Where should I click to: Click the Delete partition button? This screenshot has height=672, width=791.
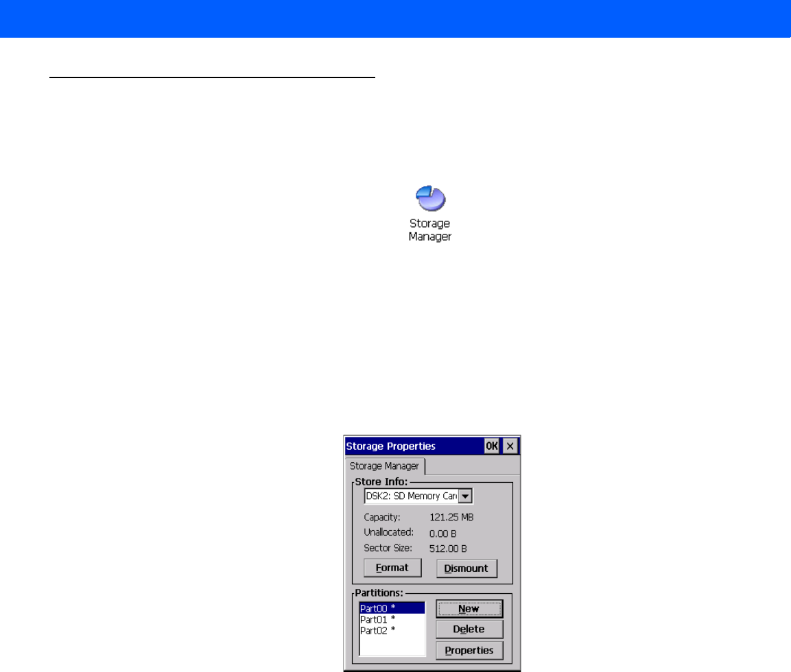click(469, 629)
